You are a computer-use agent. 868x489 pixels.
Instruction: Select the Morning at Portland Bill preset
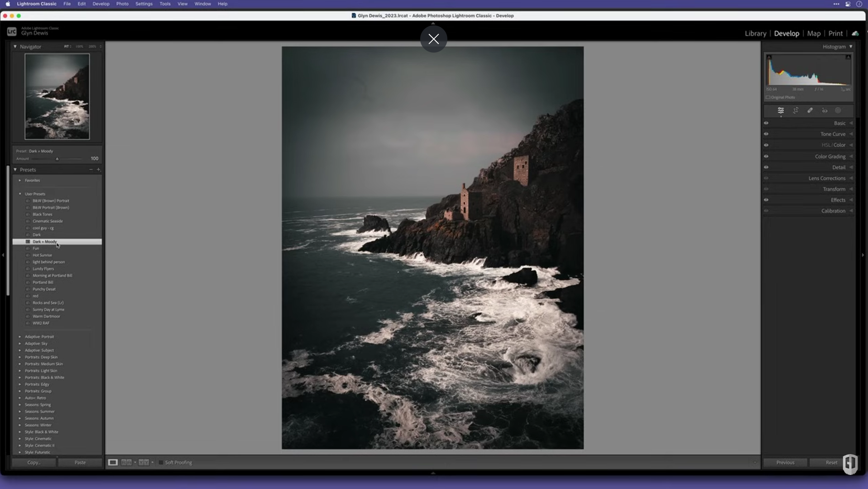(x=52, y=276)
